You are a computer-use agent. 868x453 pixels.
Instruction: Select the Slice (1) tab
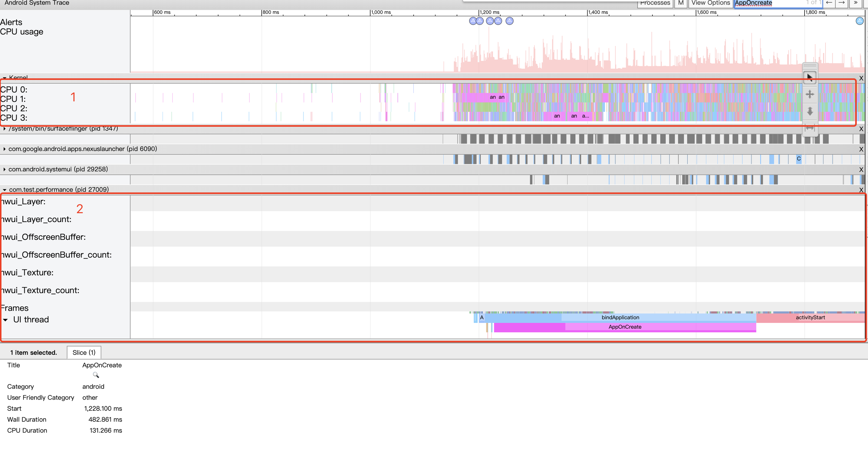click(x=84, y=352)
